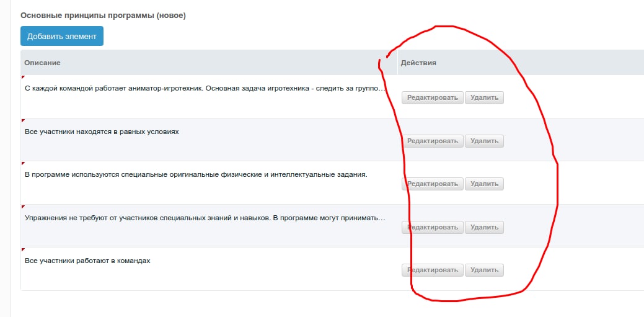
Task: Delete the Упражнения не требуют row
Action: [484, 227]
